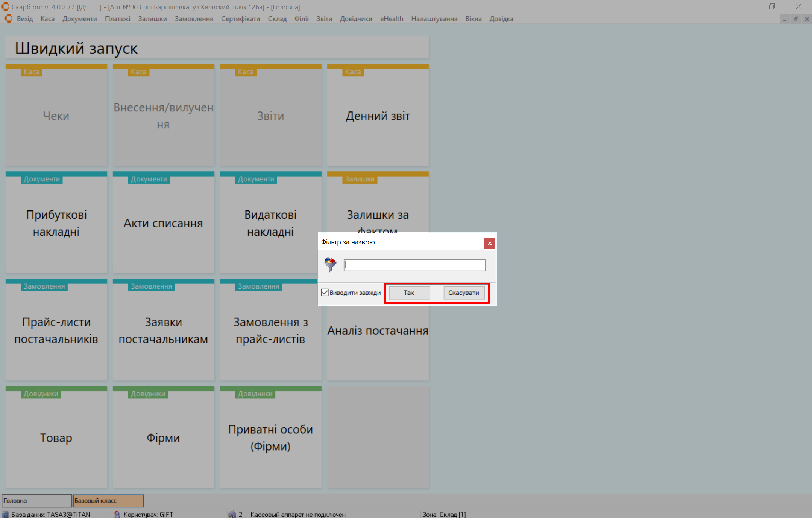This screenshot has width=812, height=518.
Task: Click the inner window restore icon
Action: point(796,19)
